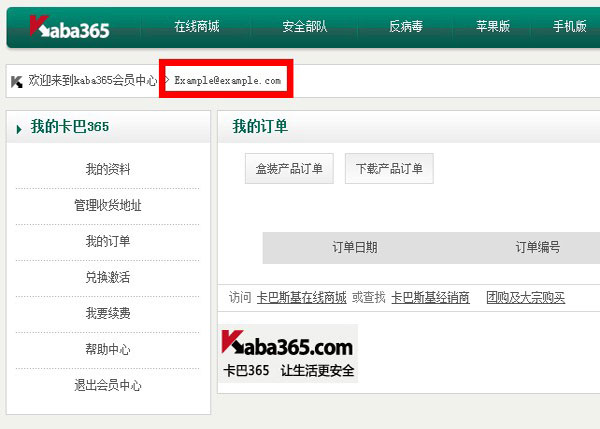Open 帮助中心 in the sidebar
600x429 pixels.
click(108, 349)
